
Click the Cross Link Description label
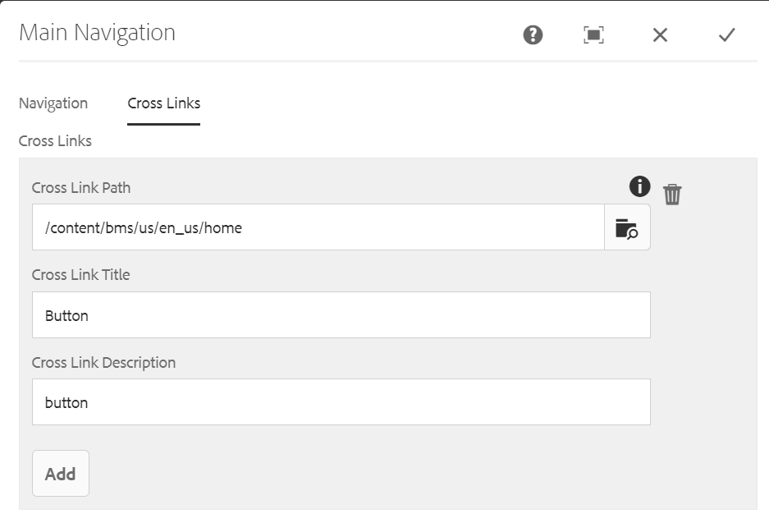click(x=104, y=363)
